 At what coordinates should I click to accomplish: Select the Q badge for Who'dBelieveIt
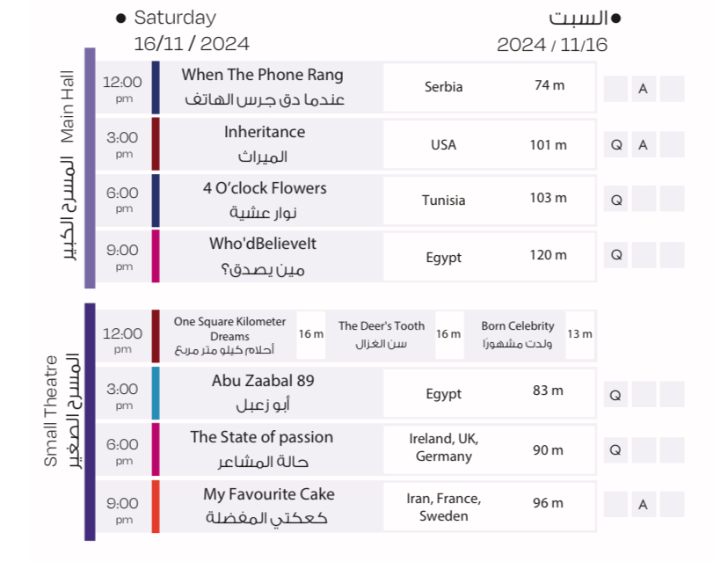click(615, 255)
